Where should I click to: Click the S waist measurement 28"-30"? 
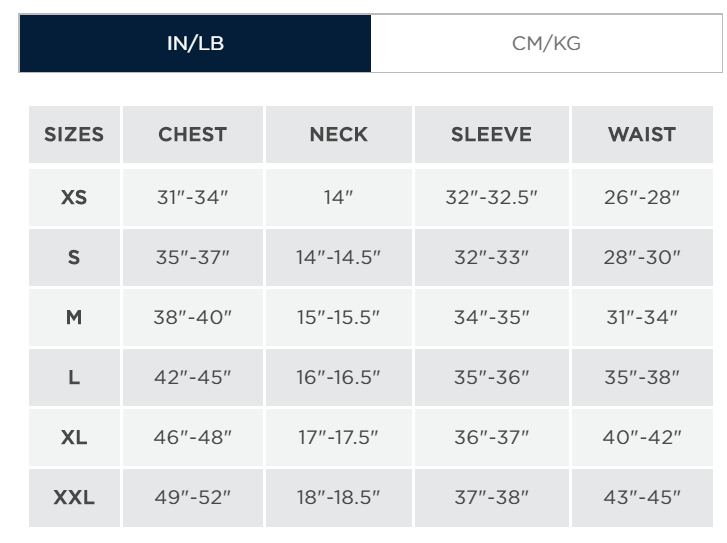pyautogui.click(x=642, y=257)
